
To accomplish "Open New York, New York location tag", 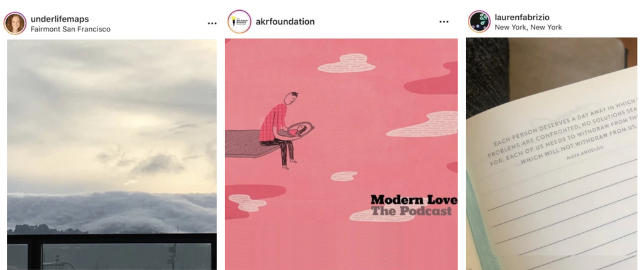I will (528, 28).
